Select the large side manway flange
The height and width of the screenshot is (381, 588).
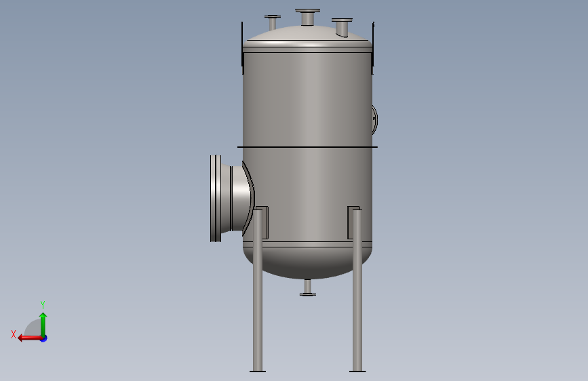pos(216,199)
